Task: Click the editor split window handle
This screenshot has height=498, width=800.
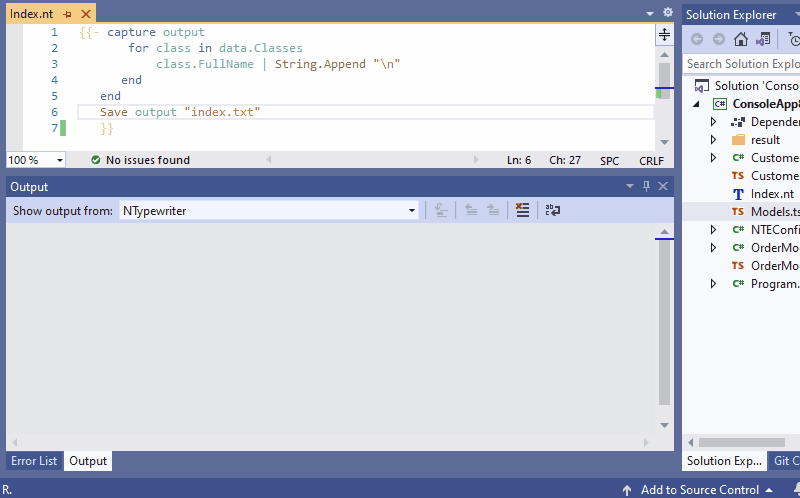Action: click(664, 35)
